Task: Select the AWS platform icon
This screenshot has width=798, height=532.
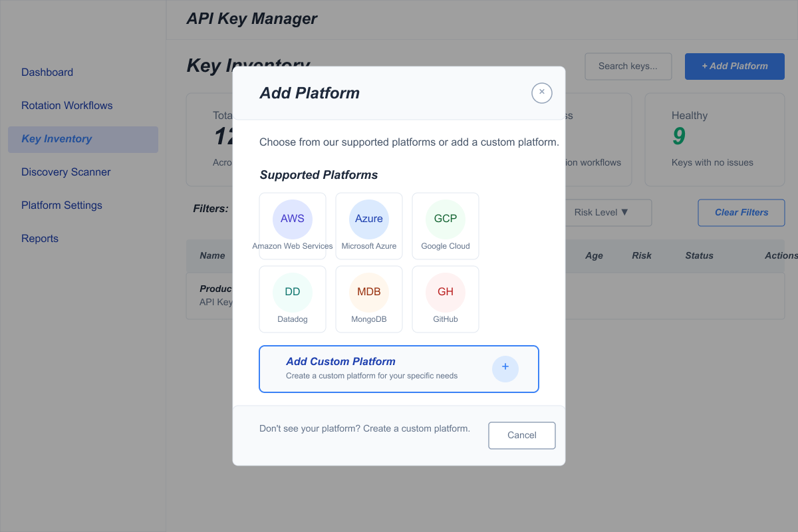Action: (x=293, y=219)
